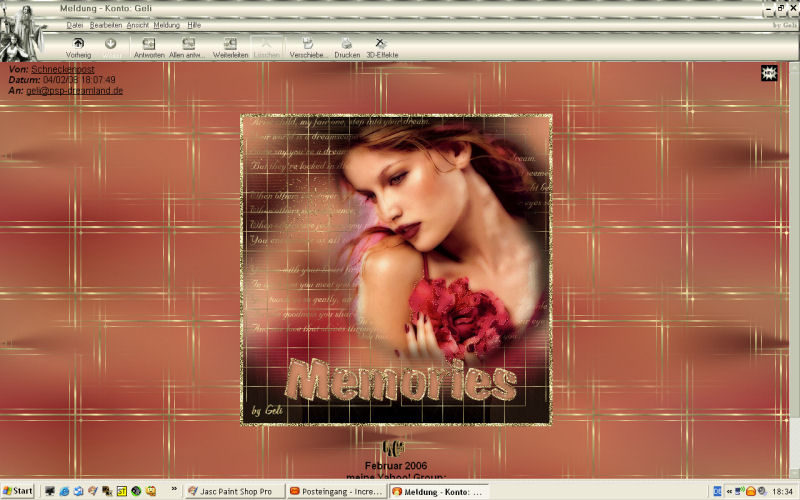
Task: Click the Vorherig (previous message) toolbar icon
Action: click(78, 46)
